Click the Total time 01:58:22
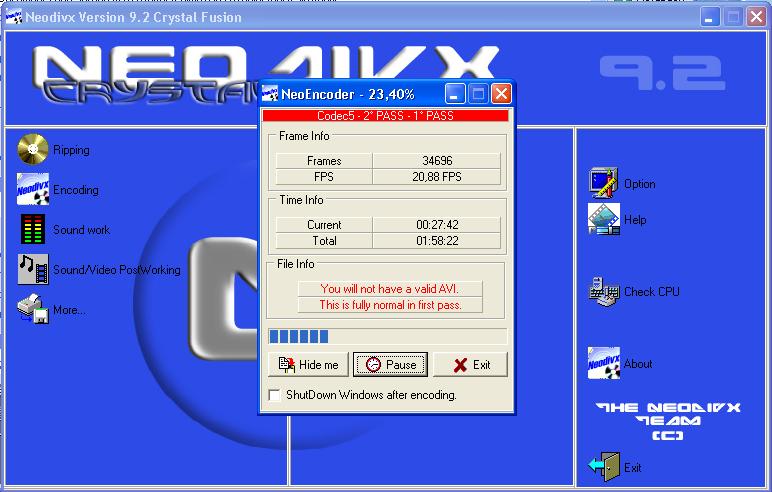This screenshot has width=772, height=492. (437, 241)
